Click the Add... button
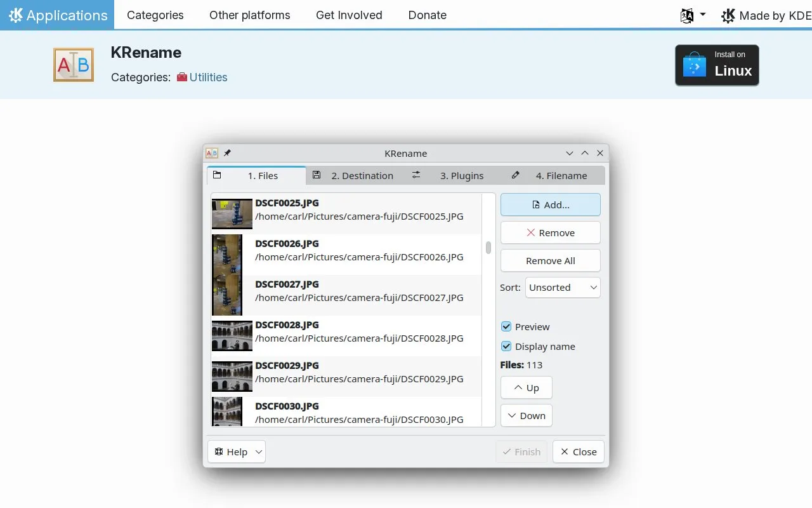Image resolution: width=812 pixels, height=508 pixels. [x=551, y=205]
